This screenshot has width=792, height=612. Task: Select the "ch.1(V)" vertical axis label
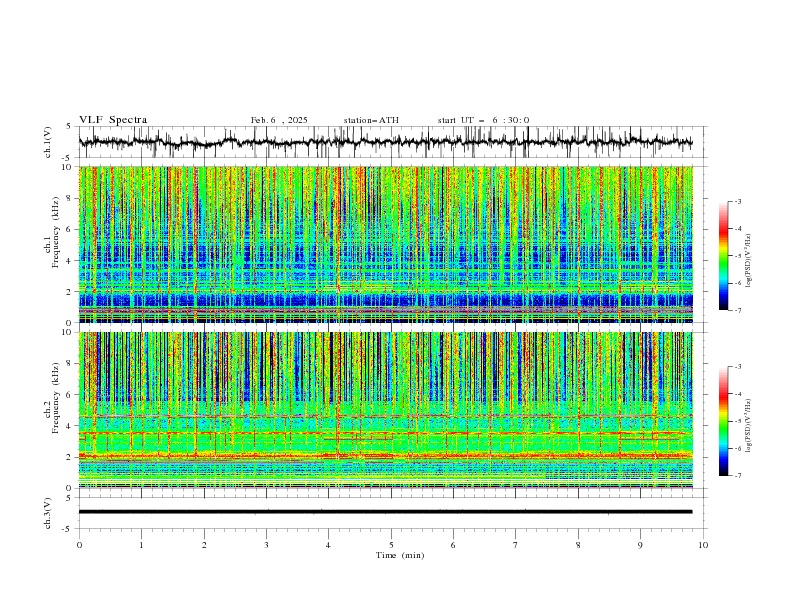tap(48, 142)
